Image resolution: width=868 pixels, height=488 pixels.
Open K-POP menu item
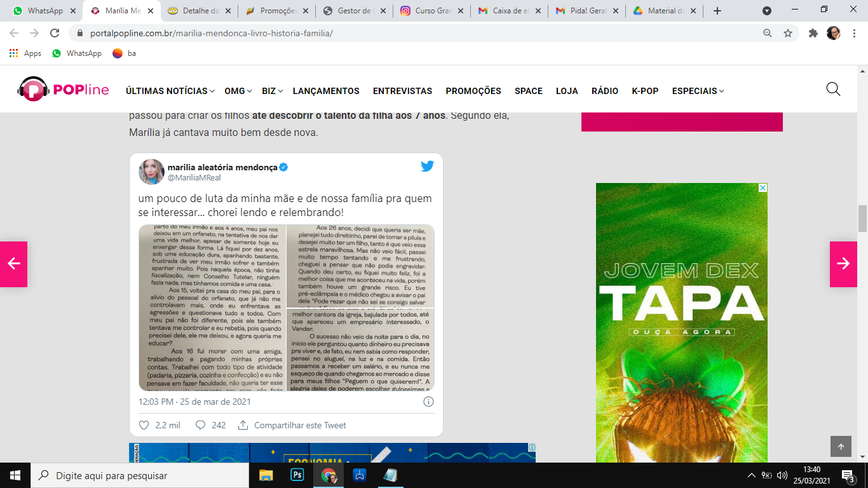pyautogui.click(x=645, y=91)
